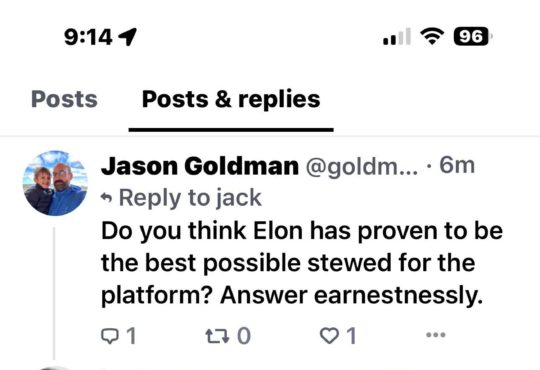Screen dimensions: 540x370
Task: Tap the small reply arrow beside 'Reply to jack'
Action: [x=106, y=198]
